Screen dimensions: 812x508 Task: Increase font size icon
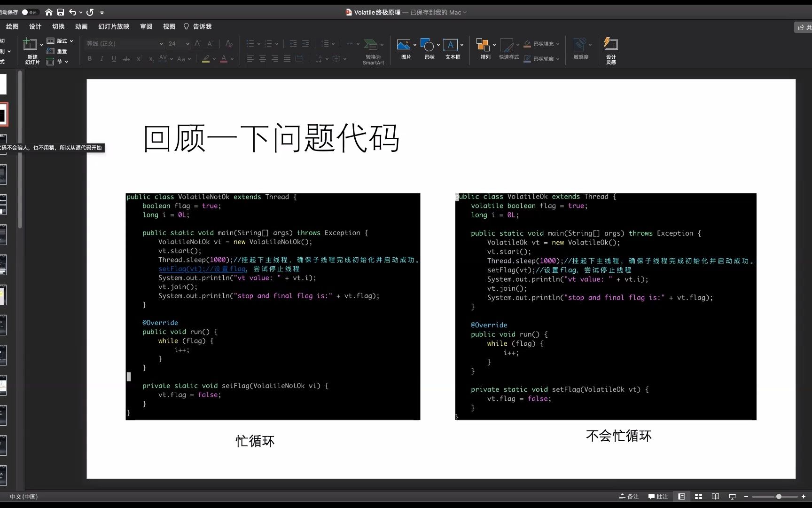point(198,43)
